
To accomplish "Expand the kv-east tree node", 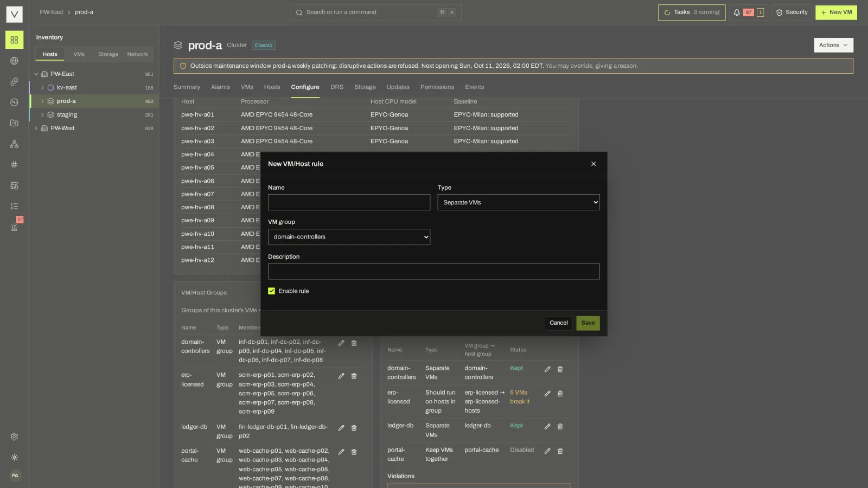I will coord(42,88).
